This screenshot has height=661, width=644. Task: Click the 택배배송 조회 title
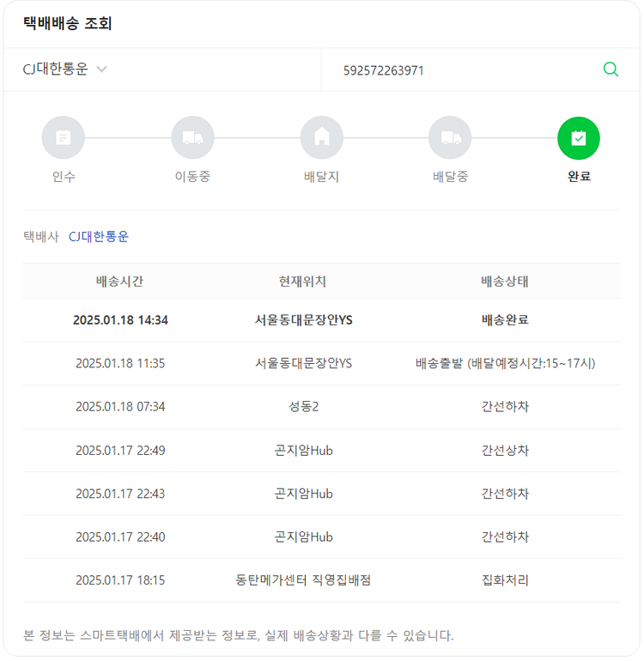(68, 23)
